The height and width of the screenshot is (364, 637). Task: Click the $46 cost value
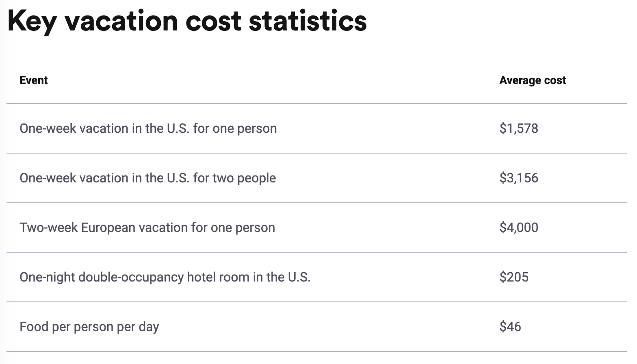[x=510, y=327]
